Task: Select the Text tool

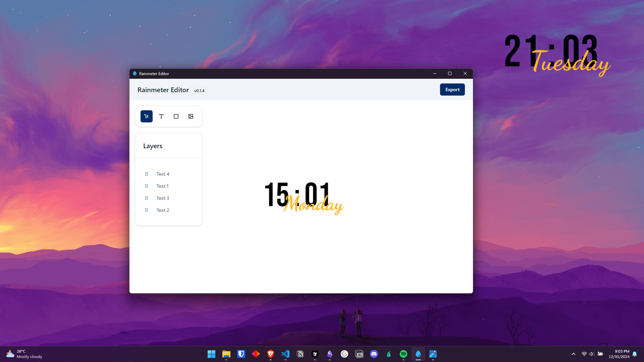Action: (161, 116)
